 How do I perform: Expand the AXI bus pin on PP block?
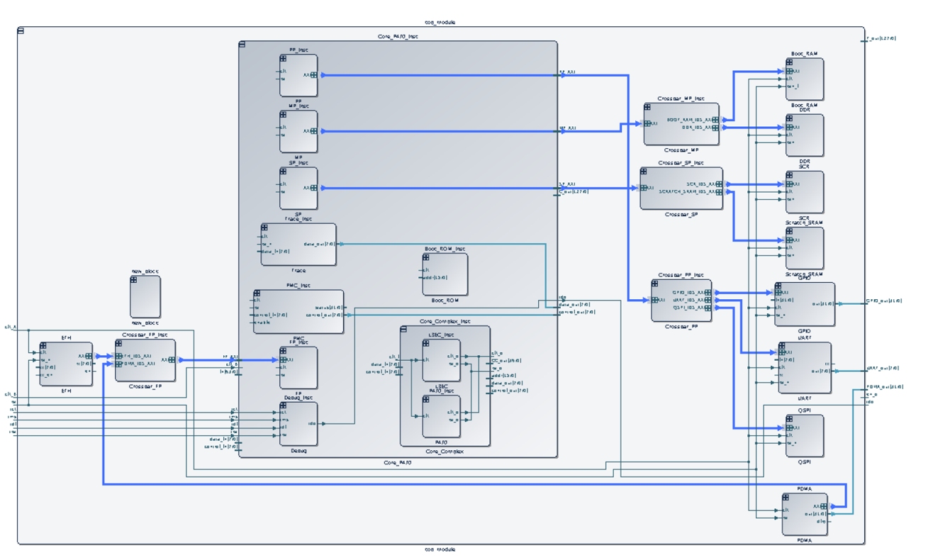click(x=313, y=74)
